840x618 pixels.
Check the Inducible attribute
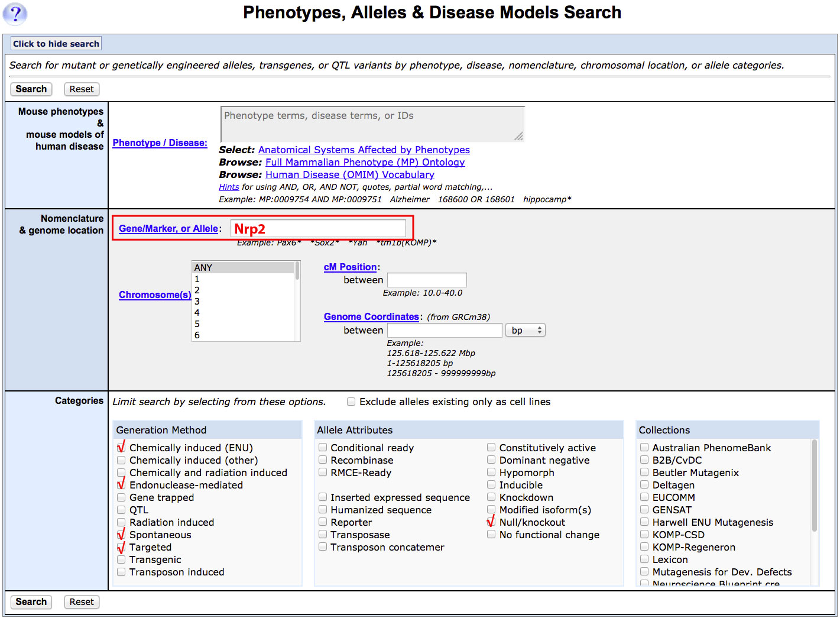pos(491,485)
